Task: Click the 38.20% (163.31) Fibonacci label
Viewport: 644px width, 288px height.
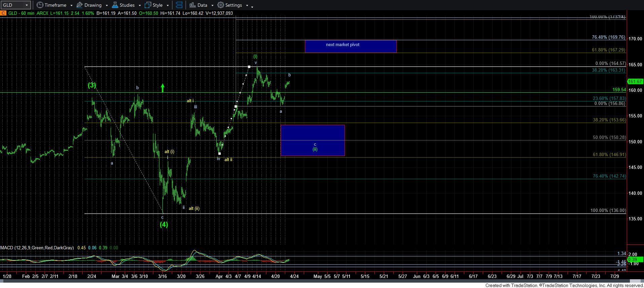Action: [608, 70]
